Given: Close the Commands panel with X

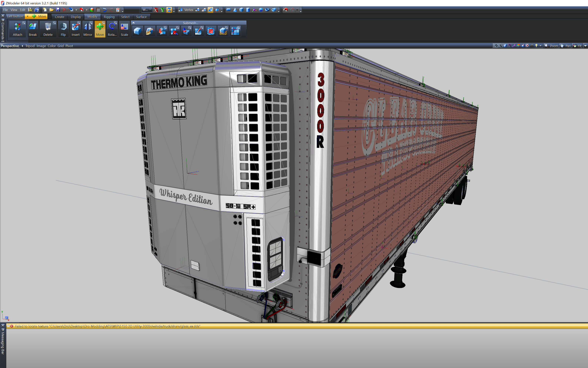Looking at the screenshot, I should tap(3, 16).
